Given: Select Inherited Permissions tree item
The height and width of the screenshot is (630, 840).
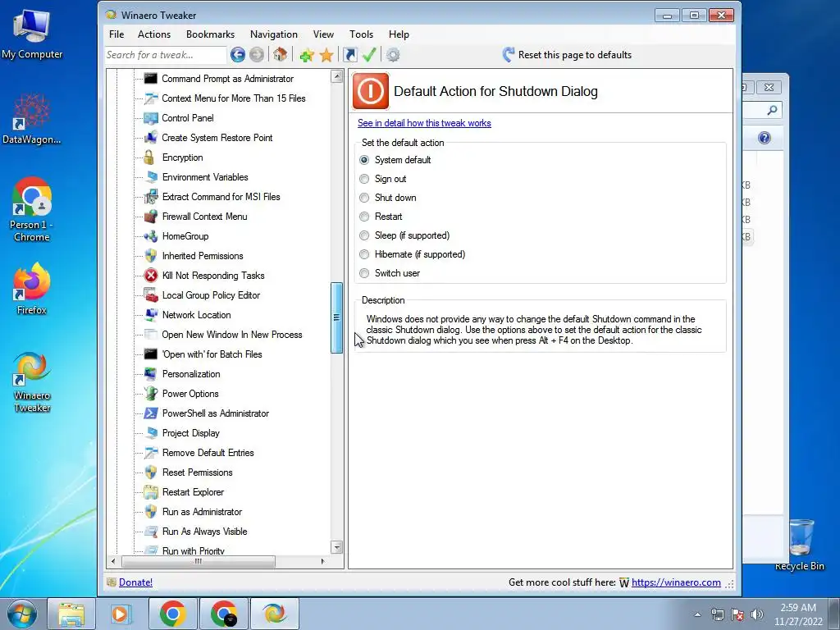Looking at the screenshot, I should click(x=203, y=256).
